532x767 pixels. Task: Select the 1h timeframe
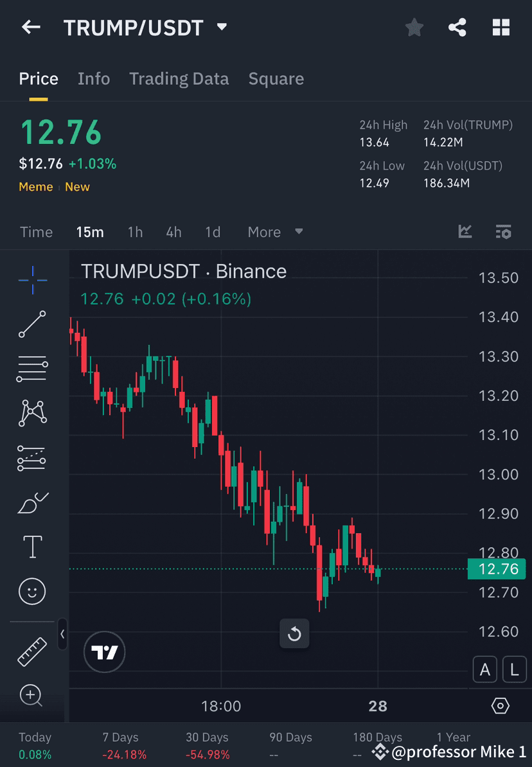tap(135, 232)
